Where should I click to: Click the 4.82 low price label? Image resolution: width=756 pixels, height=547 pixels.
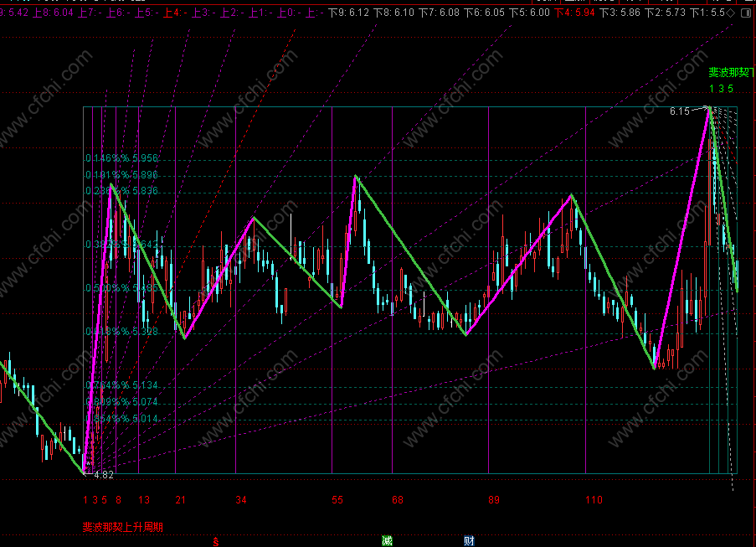[104, 475]
